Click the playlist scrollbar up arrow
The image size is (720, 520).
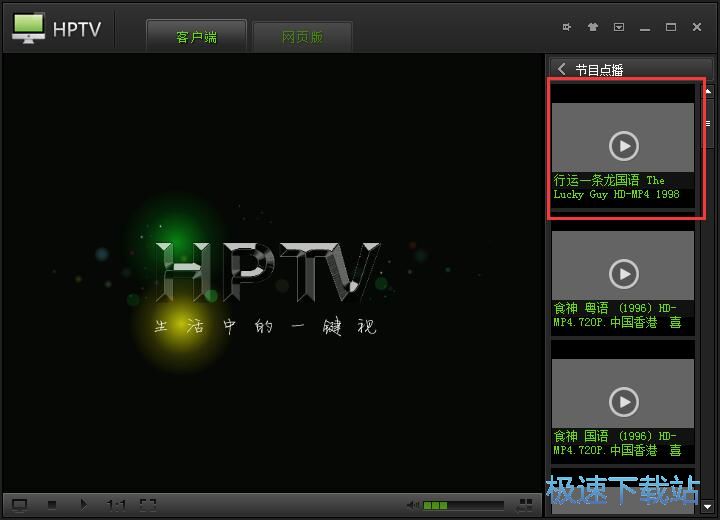[708, 91]
